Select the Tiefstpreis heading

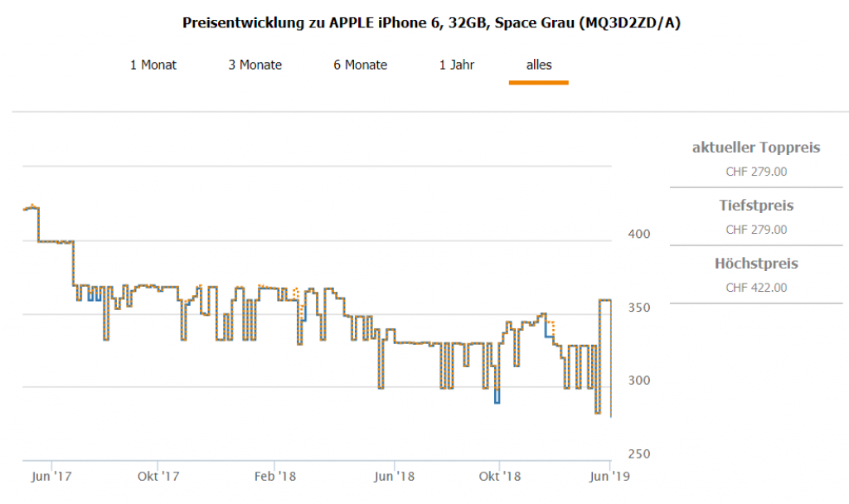(x=756, y=206)
